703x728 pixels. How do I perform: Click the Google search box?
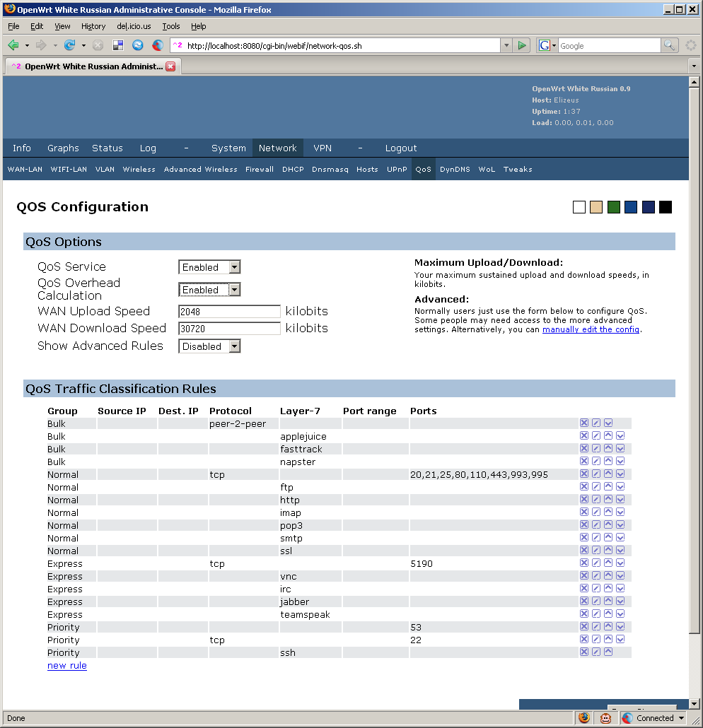(609, 45)
